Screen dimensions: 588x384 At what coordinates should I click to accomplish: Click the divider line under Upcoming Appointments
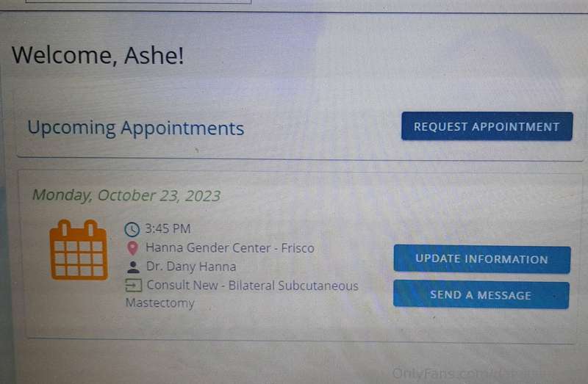coord(299,159)
